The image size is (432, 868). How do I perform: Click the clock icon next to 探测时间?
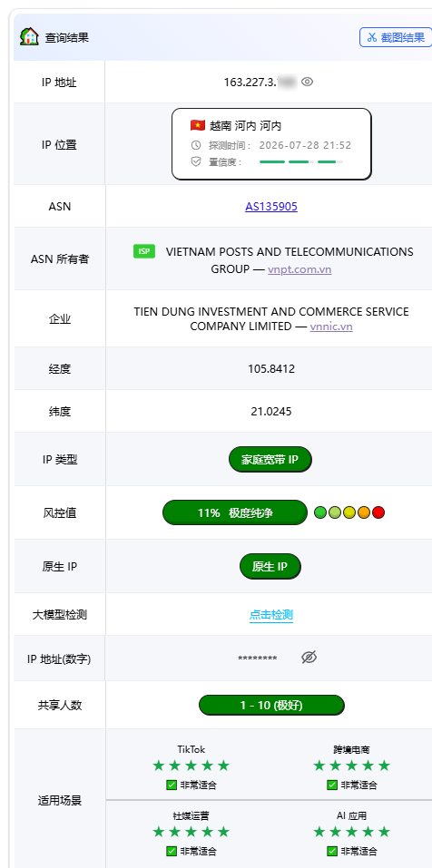(x=196, y=145)
